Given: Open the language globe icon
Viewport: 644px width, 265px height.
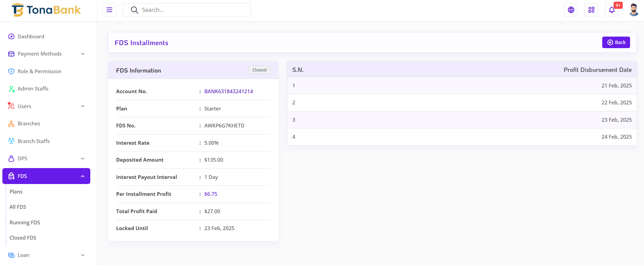Looking at the screenshot, I should click(571, 10).
